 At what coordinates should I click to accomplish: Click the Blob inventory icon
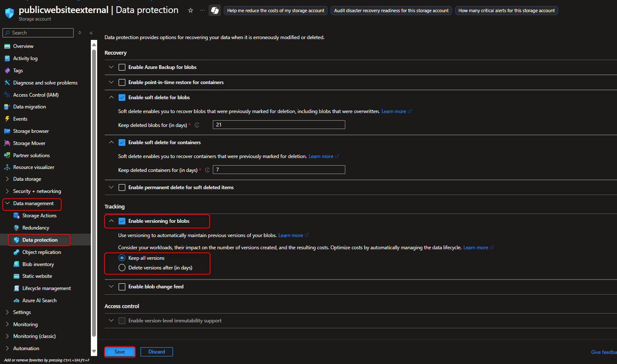[16, 264]
